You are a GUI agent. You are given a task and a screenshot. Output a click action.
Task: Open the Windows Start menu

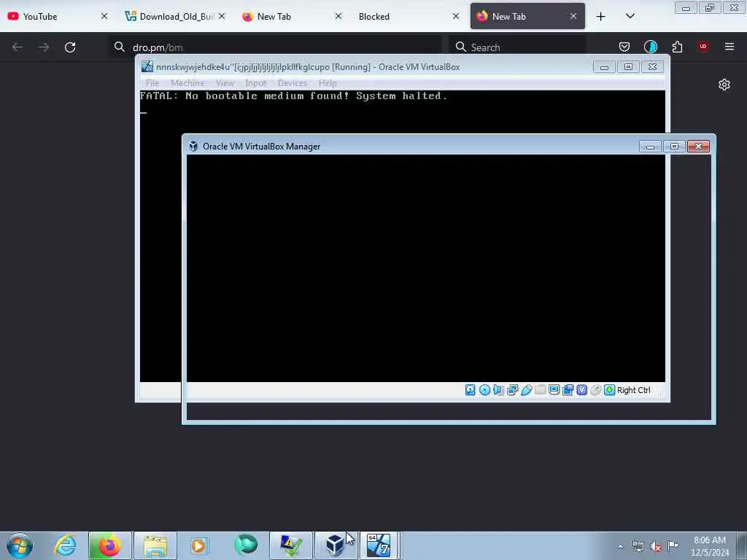pyautogui.click(x=20, y=545)
